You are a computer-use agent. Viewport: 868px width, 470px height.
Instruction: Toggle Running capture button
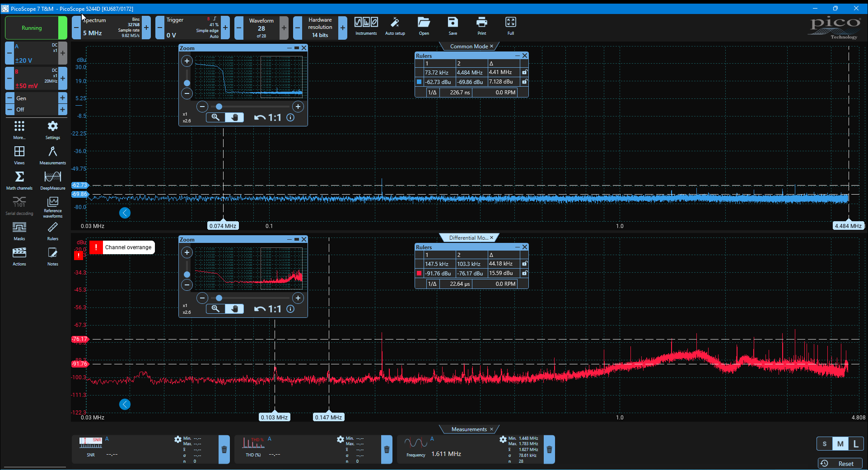tap(36, 28)
